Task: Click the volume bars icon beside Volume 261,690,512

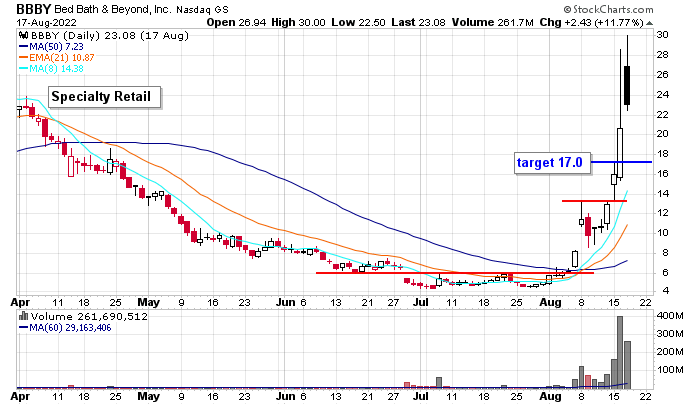Action: coord(24,317)
